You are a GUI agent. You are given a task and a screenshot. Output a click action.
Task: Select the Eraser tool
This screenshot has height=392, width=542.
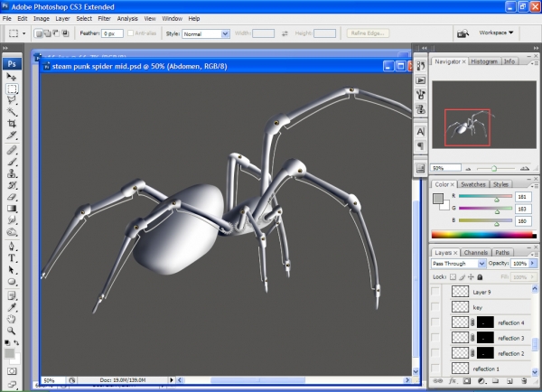pyautogui.click(x=12, y=197)
